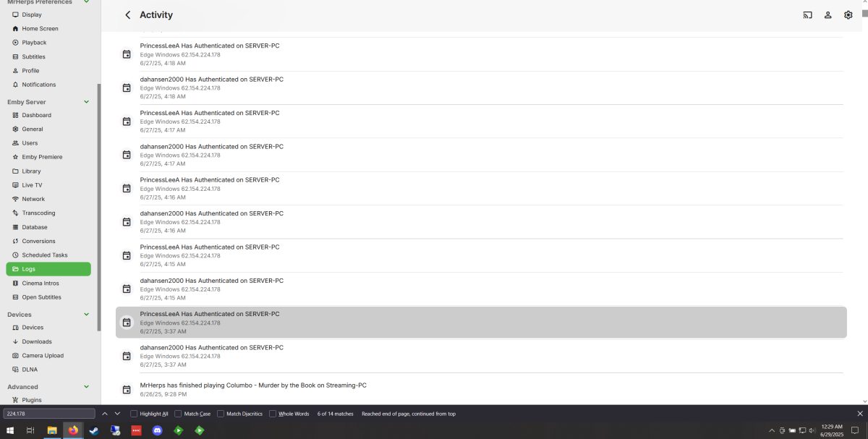868x439 pixels.
Task: Open the user profile icon in header
Action: 827,14
